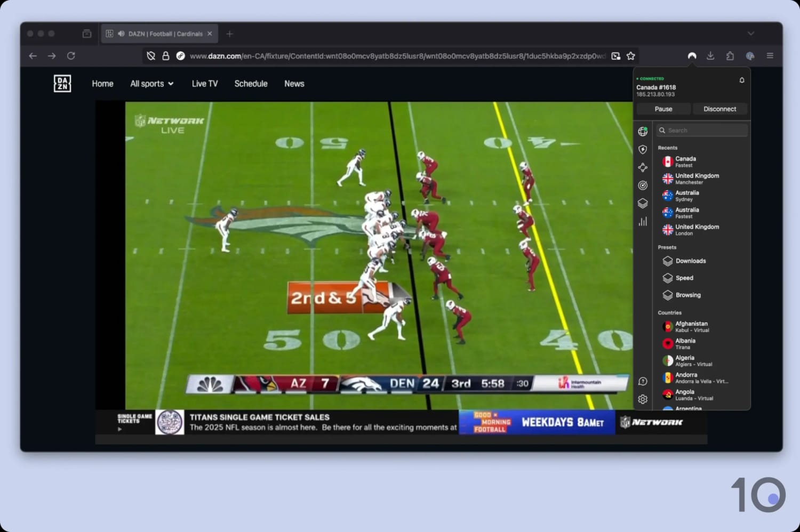
Task: Open the globe locations tab in the VPN sidebar
Action: coord(643,131)
